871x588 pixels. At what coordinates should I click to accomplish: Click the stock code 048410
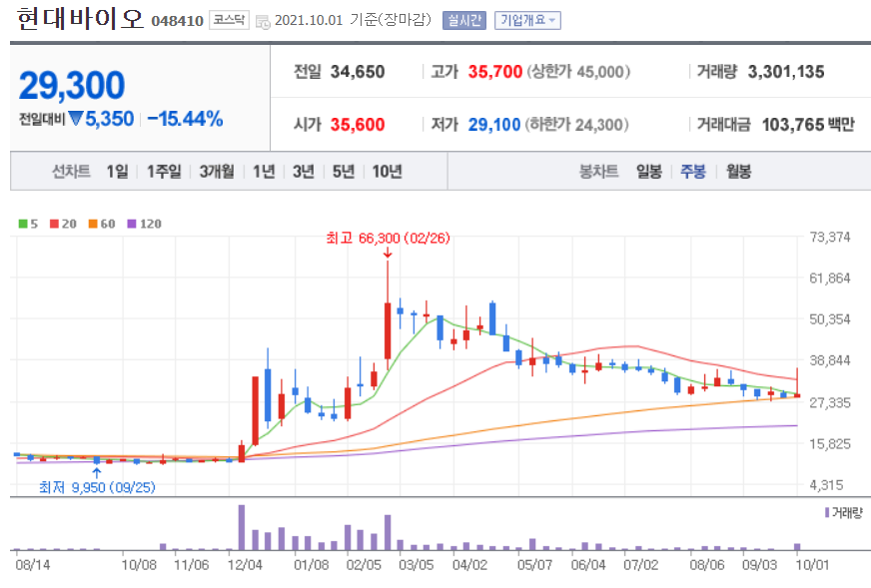click(177, 21)
